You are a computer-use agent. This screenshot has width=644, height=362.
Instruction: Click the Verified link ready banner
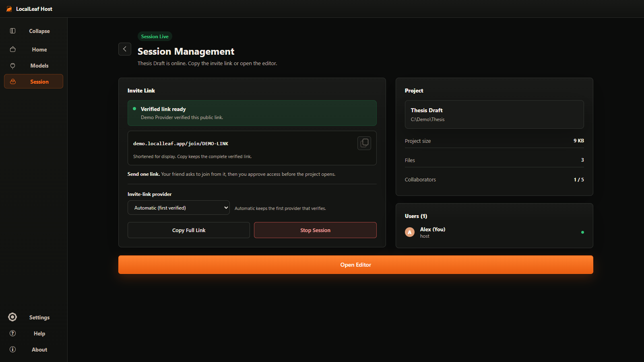[x=252, y=113]
